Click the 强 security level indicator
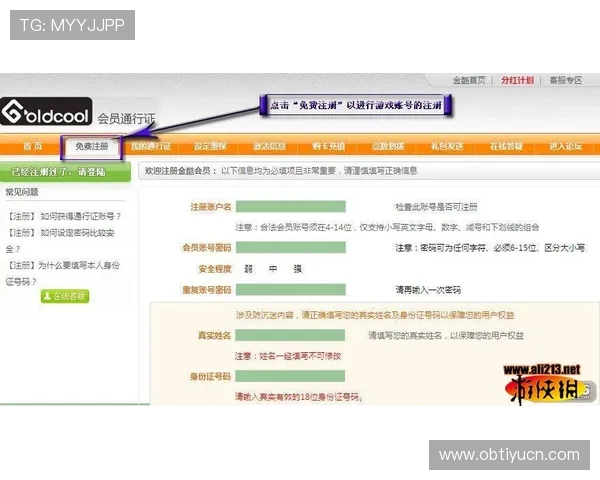Screen dimensions: 600x480 click(x=298, y=269)
